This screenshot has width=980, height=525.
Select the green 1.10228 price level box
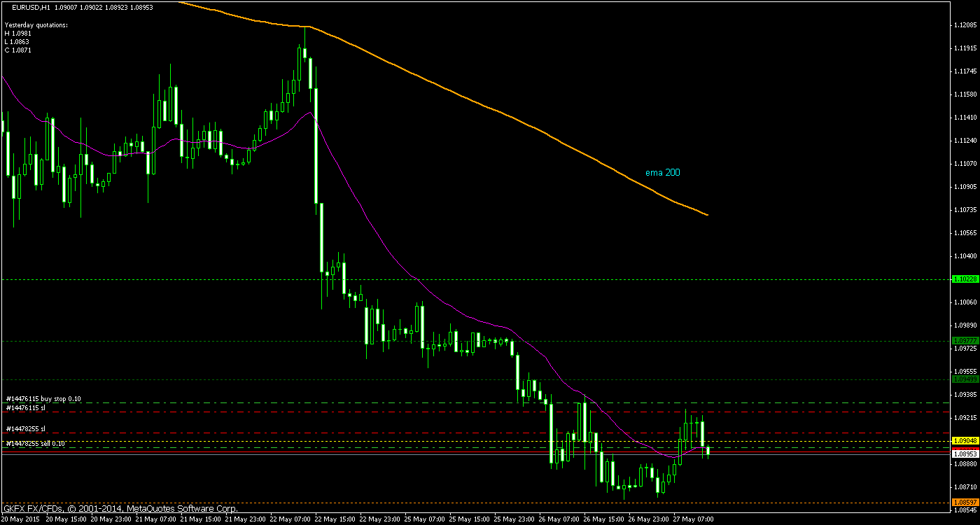(965, 279)
